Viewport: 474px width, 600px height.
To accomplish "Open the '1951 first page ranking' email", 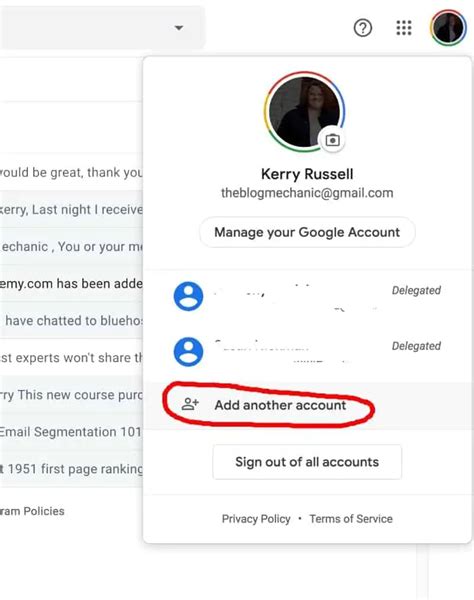I will click(x=71, y=469).
